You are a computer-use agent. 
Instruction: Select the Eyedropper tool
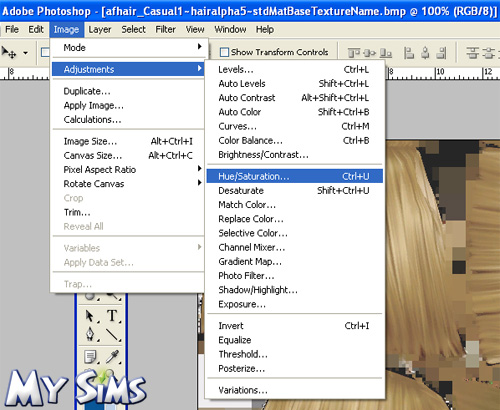point(112,357)
